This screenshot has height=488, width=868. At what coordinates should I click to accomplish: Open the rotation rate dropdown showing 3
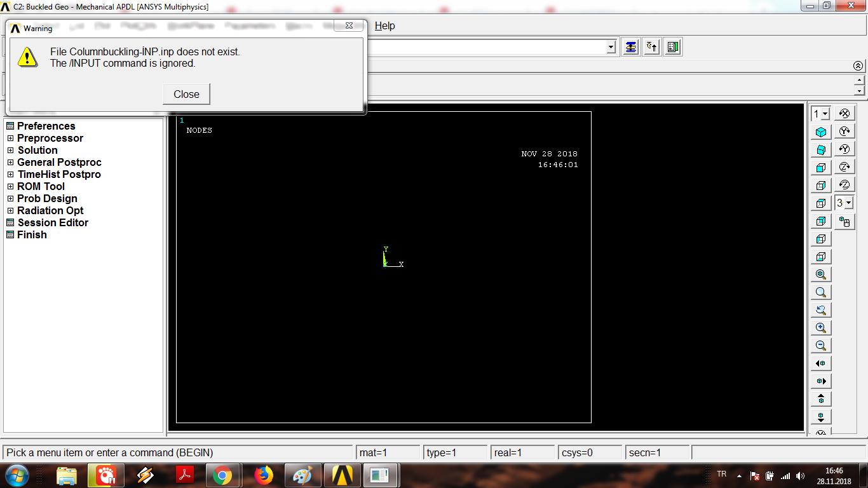tap(848, 203)
